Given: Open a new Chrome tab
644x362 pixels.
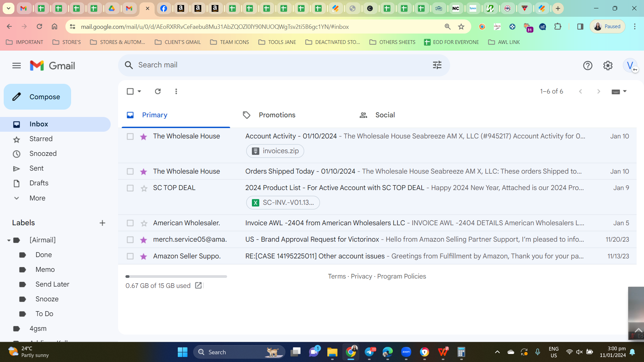Looking at the screenshot, I should 558,8.
